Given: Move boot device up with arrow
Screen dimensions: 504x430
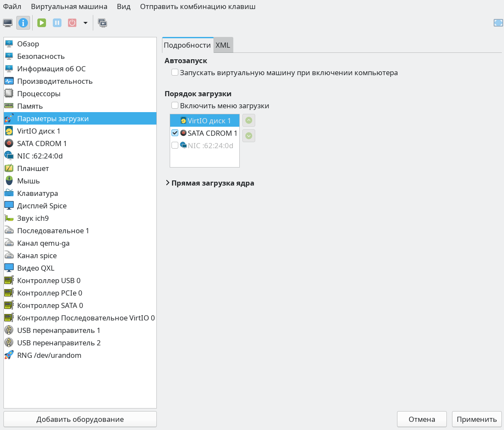Looking at the screenshot, I should [249, 120].
